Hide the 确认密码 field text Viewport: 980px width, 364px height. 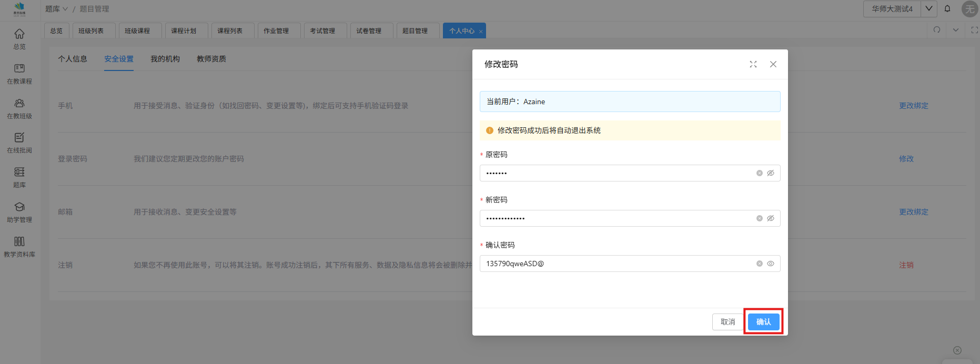point(771,264)
